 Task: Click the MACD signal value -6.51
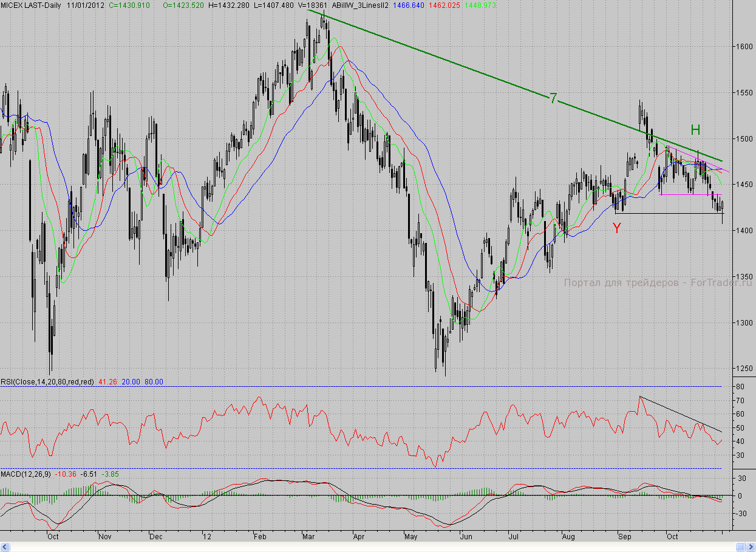tap(90, 474)
